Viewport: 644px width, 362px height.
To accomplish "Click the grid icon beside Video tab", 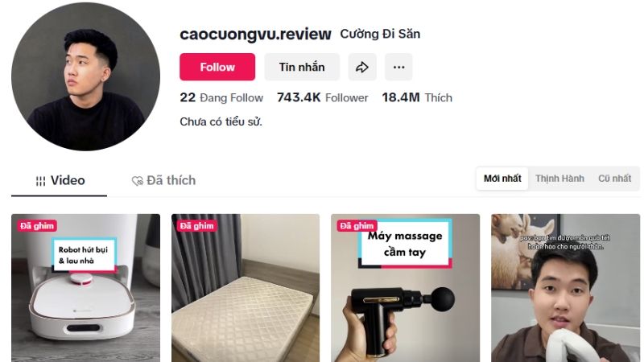I will click(40, 181).
